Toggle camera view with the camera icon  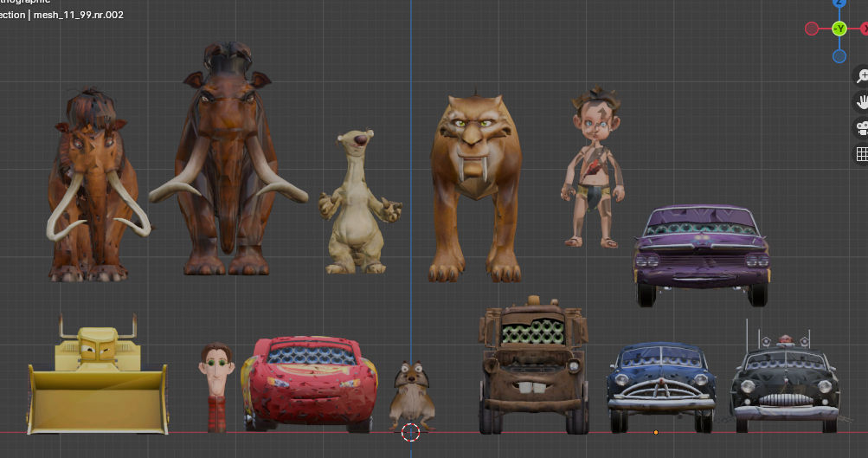click(x=861, y=128)
